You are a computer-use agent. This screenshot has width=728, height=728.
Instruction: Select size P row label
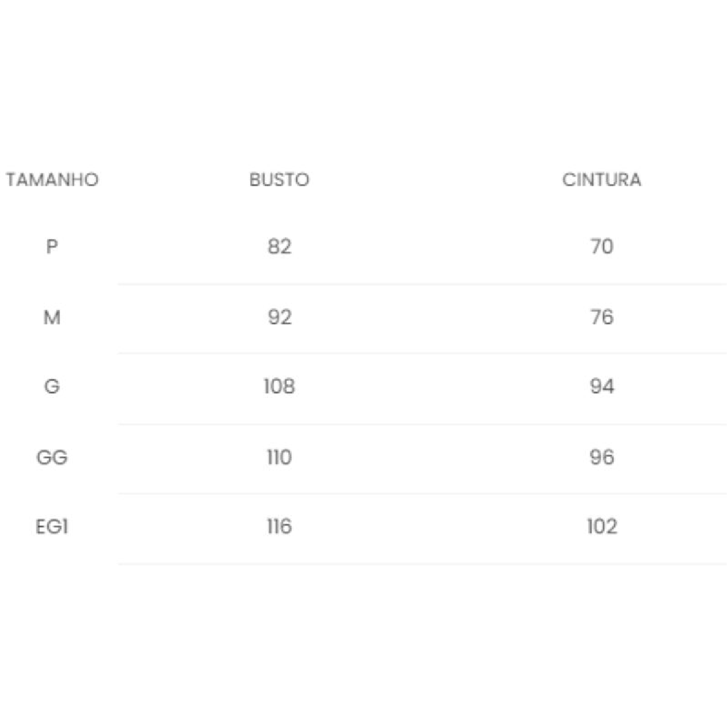[x=52, y=246]
